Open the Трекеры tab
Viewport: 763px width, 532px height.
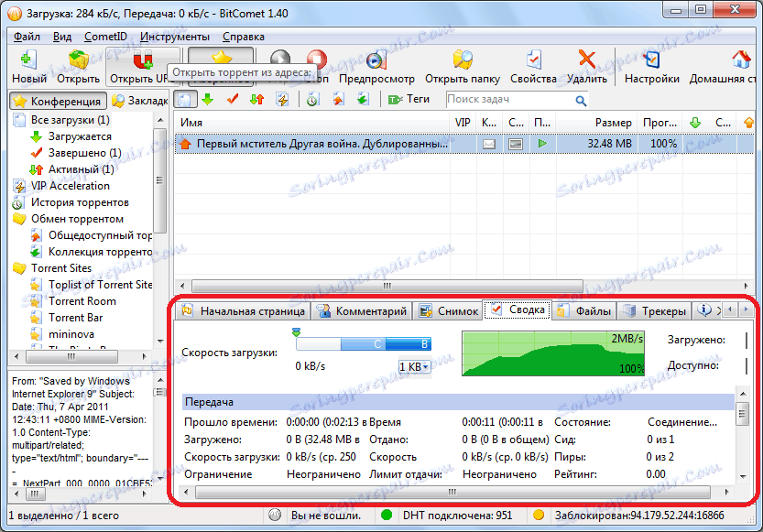point(655,311)
